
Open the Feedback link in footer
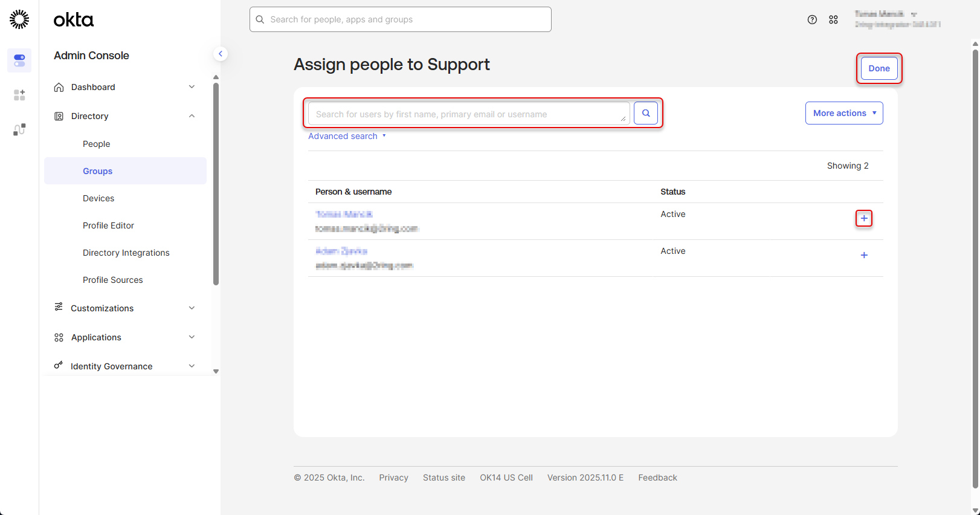pyautogui.click(x=657, y=478)
